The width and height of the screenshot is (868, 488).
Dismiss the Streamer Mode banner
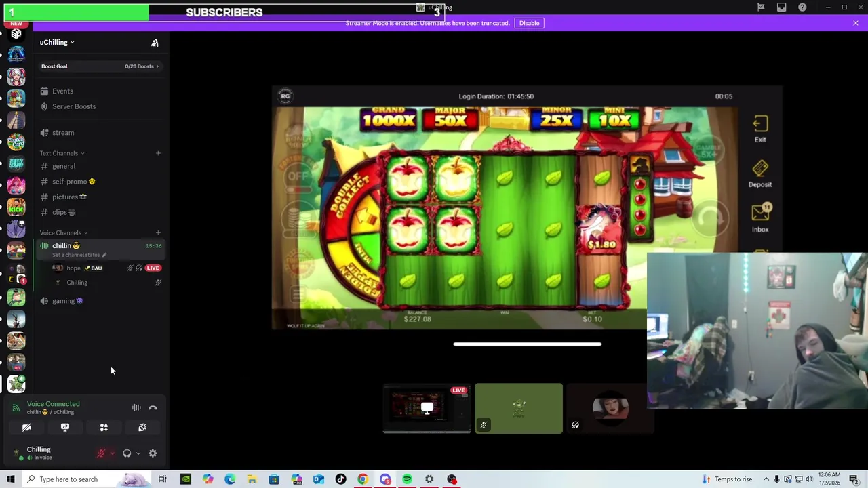[856, 23]
